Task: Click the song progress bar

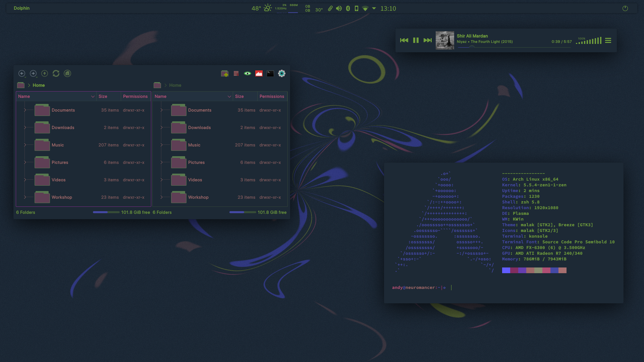Action: click(514, 48)
